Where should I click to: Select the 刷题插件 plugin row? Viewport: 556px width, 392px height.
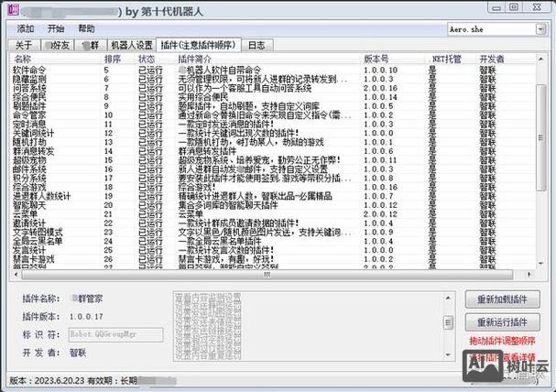pyautogui.click(x=273, y=106)
